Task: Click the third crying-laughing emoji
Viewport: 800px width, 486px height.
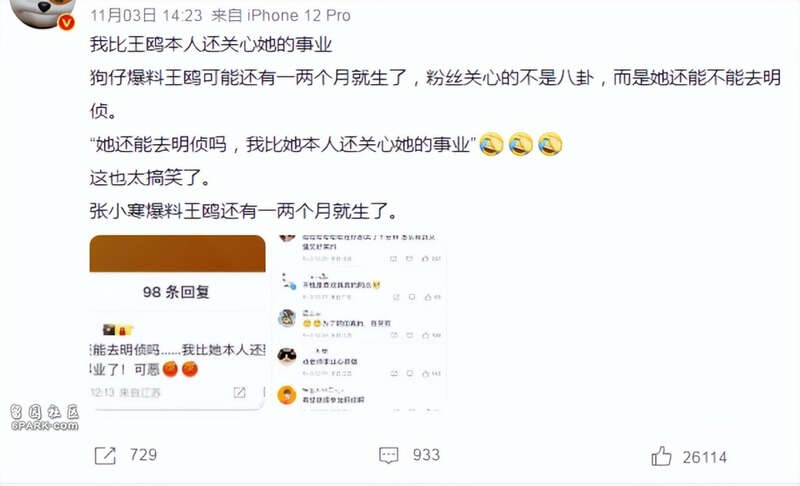Action: pos(550,144)
